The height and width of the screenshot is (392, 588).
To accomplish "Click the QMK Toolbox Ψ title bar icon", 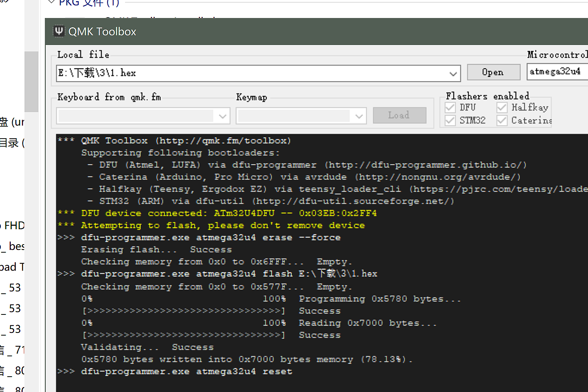I will pyautogui.click(x=58, y=31).
